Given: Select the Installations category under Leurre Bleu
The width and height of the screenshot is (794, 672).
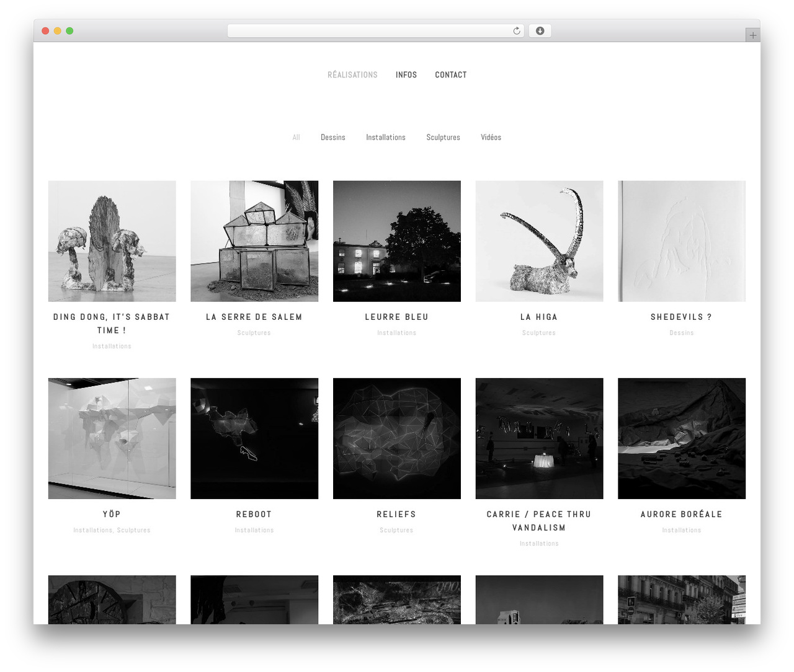Looking at the screenshot, I should [397, 333].
